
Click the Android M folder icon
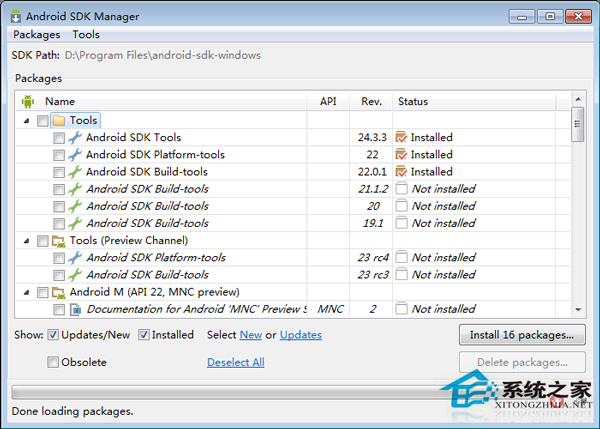point(59,292)
